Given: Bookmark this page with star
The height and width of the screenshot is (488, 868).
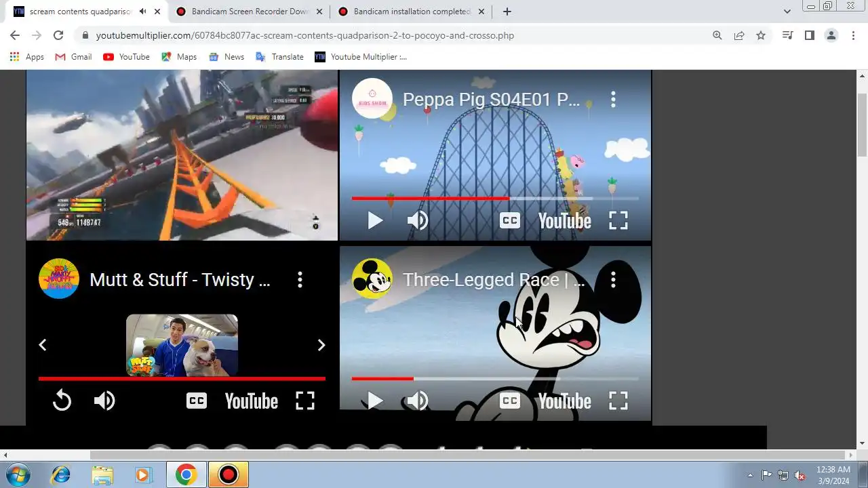Looking at the screenshot, I should (761, 35).
